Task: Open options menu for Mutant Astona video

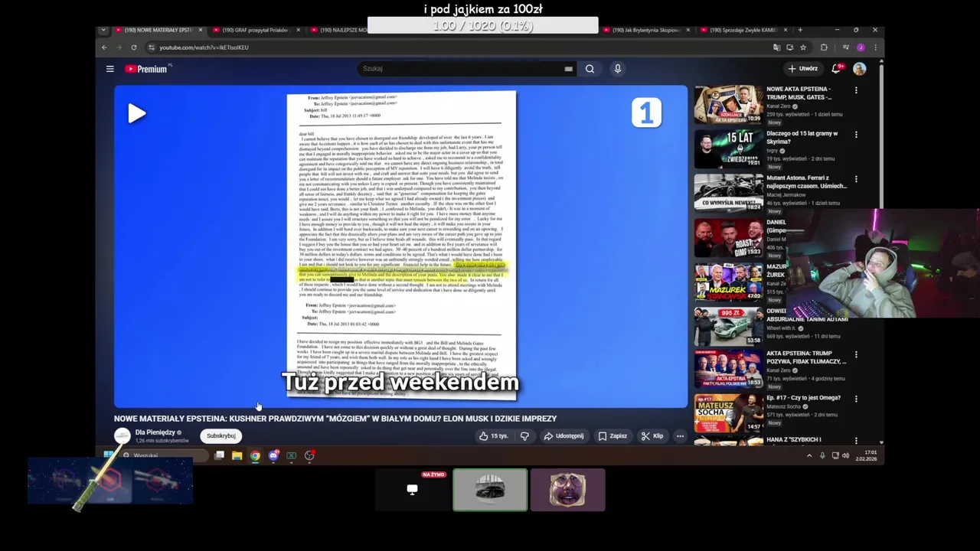Action: coord(856,179)
